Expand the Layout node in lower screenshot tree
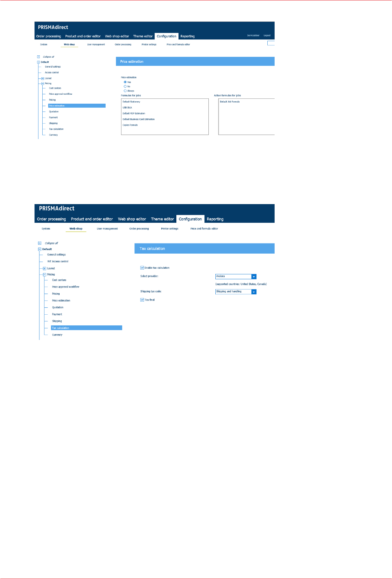 (x=44, y=268)
